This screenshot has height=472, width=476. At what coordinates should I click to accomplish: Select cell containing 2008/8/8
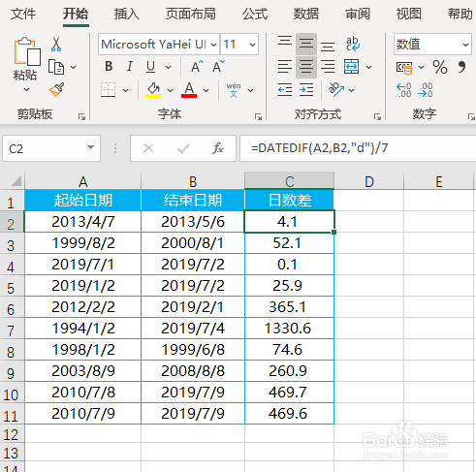coord(193,371)
